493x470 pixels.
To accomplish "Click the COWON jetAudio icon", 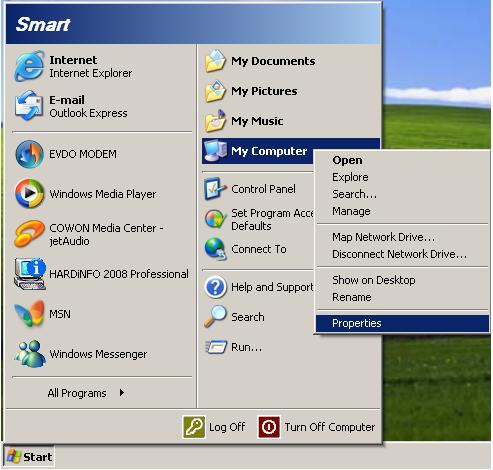I will 29,234.
